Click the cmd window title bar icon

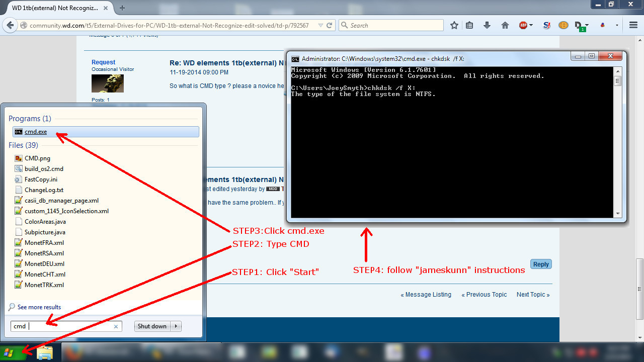(295, 58)
